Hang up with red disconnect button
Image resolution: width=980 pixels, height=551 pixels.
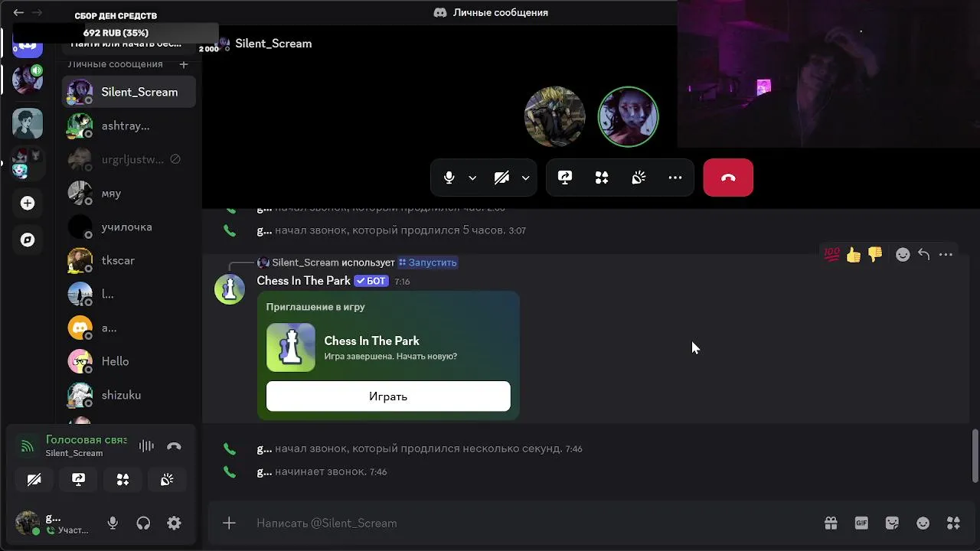point(728,178)
